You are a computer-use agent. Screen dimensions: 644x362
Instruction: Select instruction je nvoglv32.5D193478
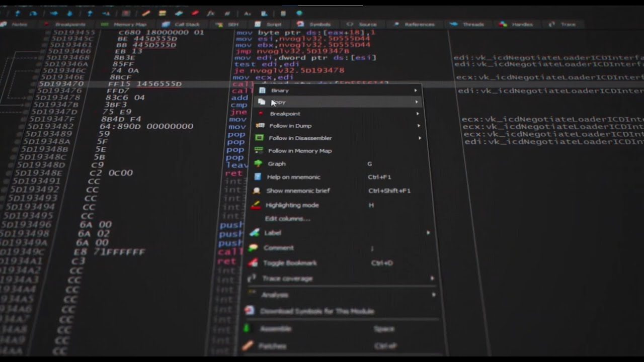(289, 71)
